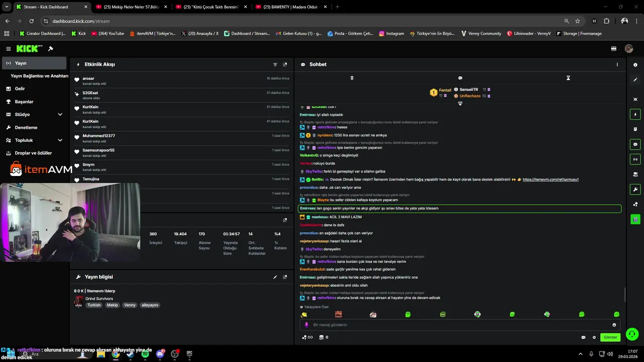Select Yayın in sidebar

(x=34, y=63)
